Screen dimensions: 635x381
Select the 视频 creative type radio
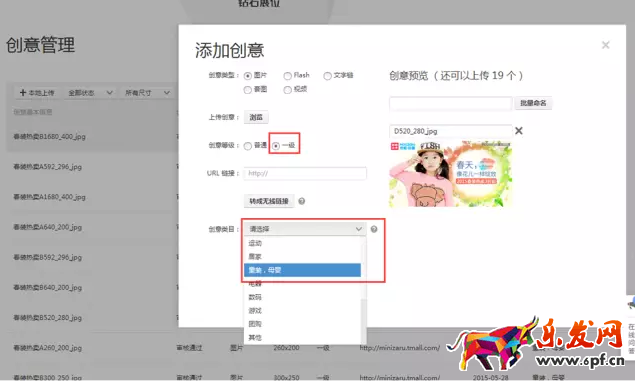click(288, 90)
